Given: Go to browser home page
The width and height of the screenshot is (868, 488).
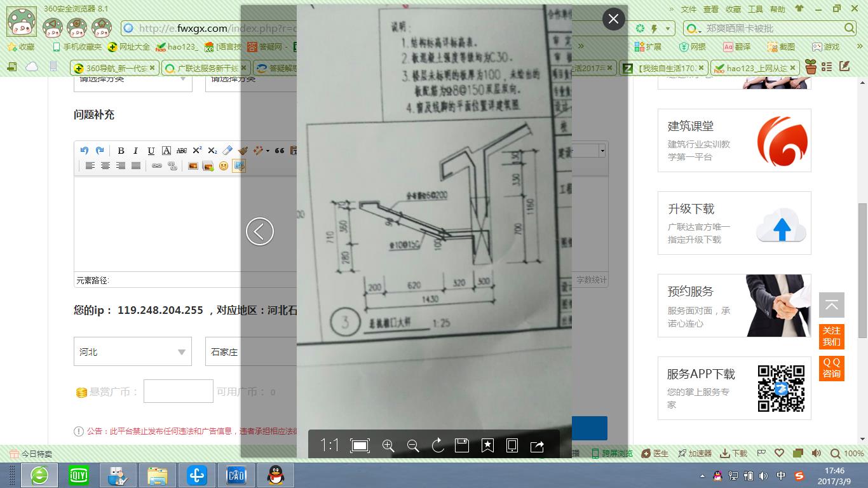Looking at the screenshot, I should [102, 27].
